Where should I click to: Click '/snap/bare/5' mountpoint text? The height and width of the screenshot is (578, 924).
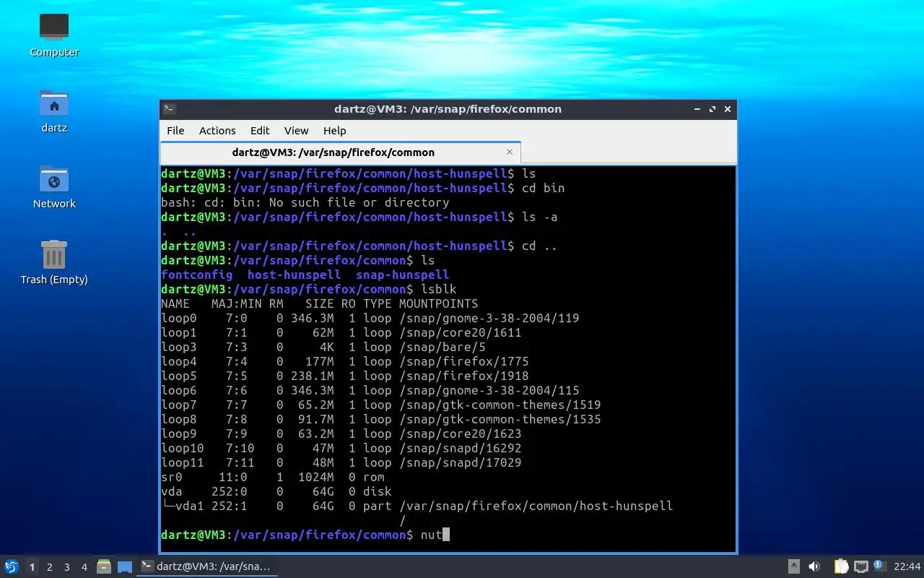point(443,347)
